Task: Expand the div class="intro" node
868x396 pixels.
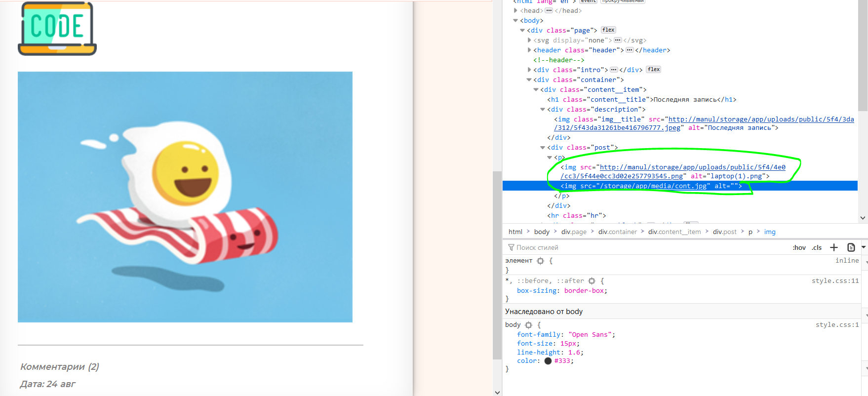Action: [529, 70]
